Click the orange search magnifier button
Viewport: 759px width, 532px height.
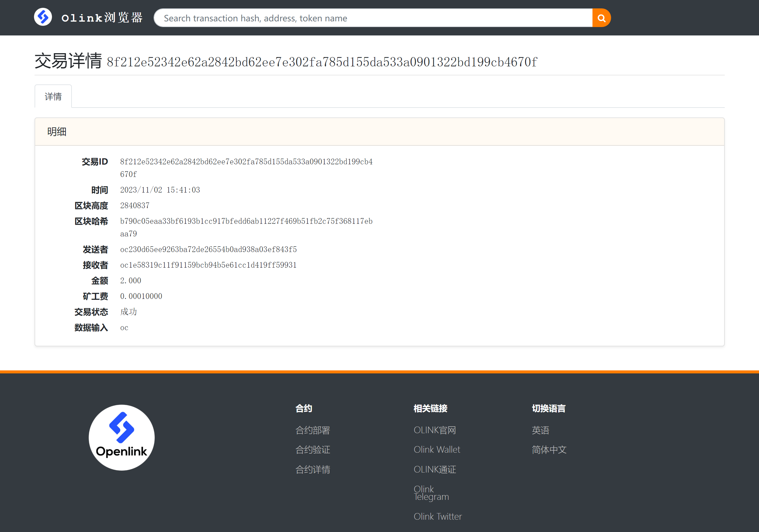coord(601,18)
